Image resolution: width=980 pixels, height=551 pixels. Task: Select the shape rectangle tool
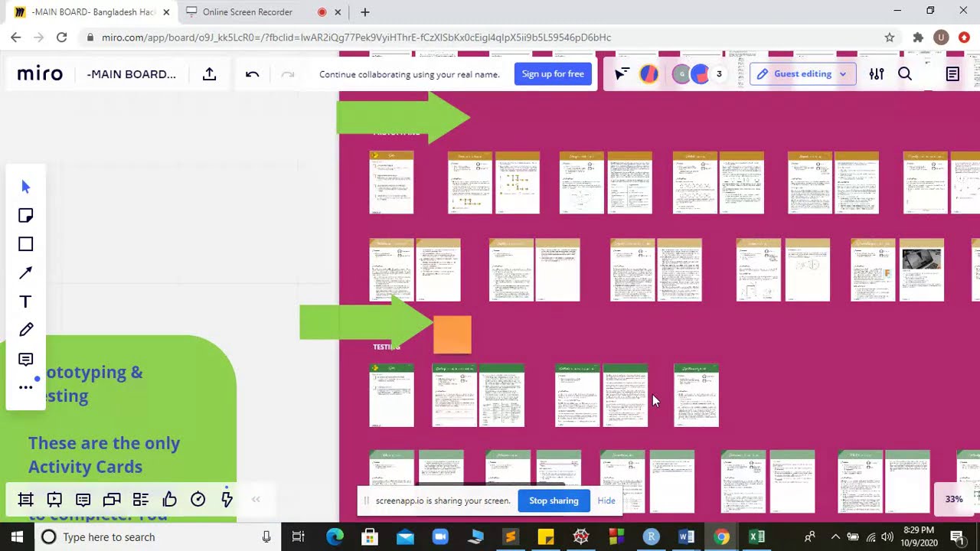point(25,244)
